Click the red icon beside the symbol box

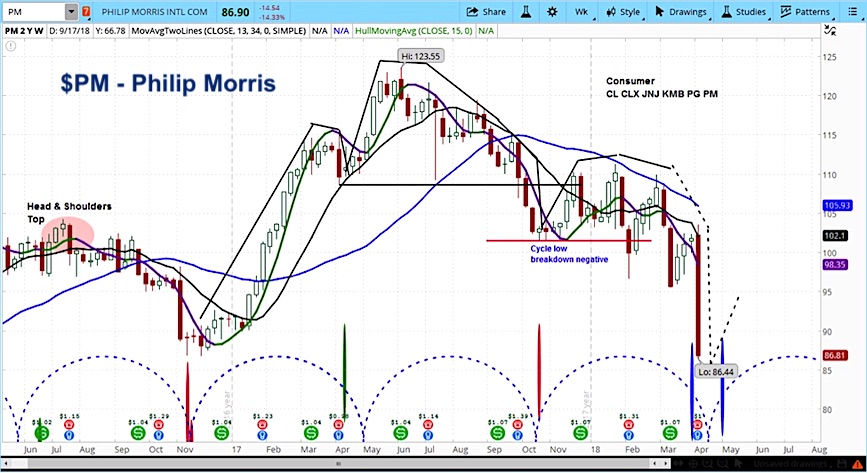(x=86, y=12)
